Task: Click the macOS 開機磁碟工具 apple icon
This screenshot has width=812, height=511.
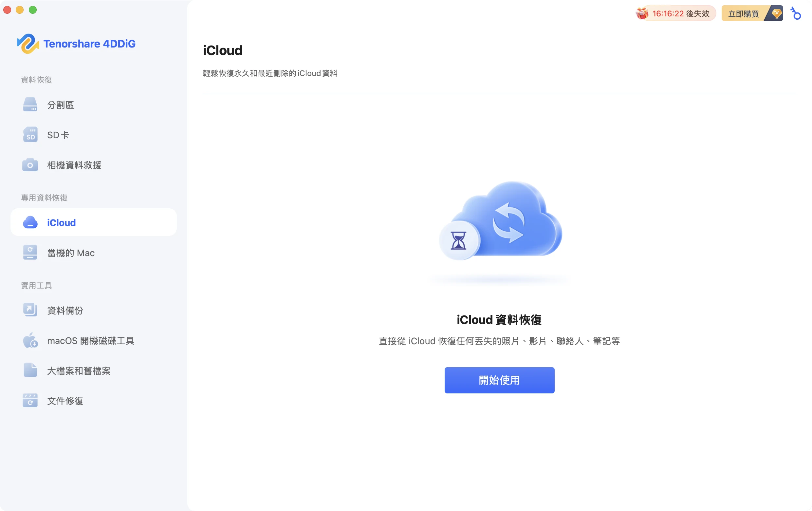Action: [x=30, y=340]
